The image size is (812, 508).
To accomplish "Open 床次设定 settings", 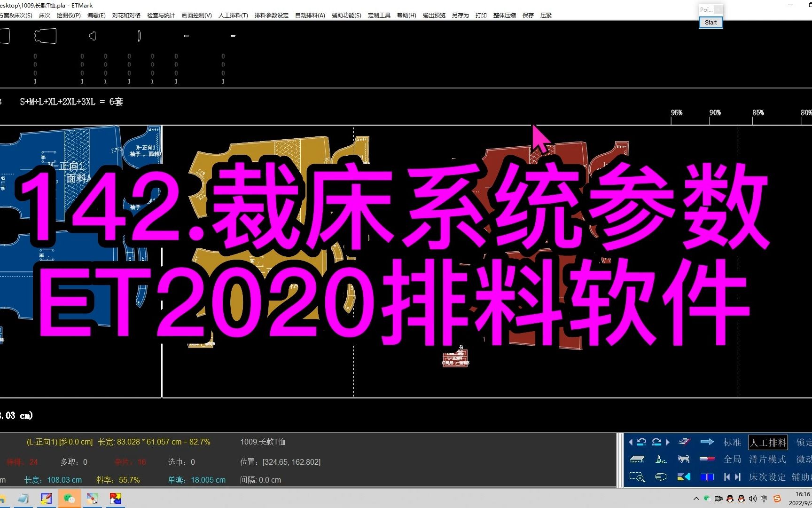I will click(x=767, y=477).
